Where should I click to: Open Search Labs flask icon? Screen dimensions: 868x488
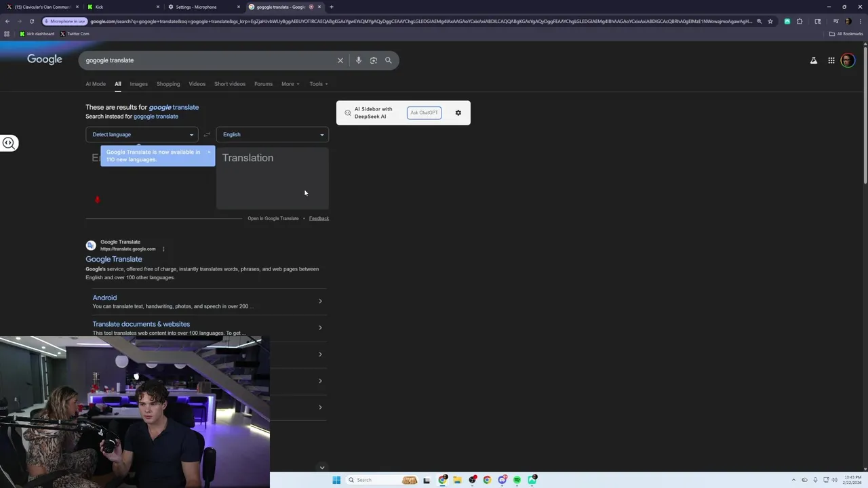(x=814, y=60)
